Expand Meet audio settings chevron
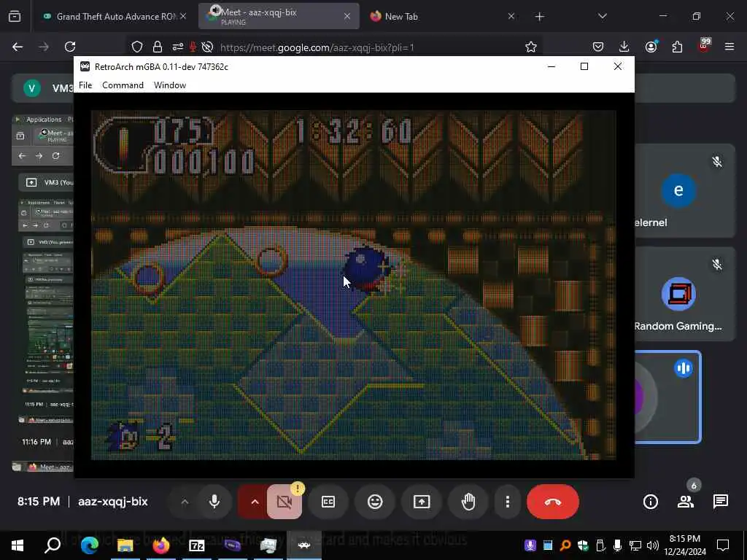The width and height of the screenshot is (747, 560). pyautogui.click(x=185, y=502)
